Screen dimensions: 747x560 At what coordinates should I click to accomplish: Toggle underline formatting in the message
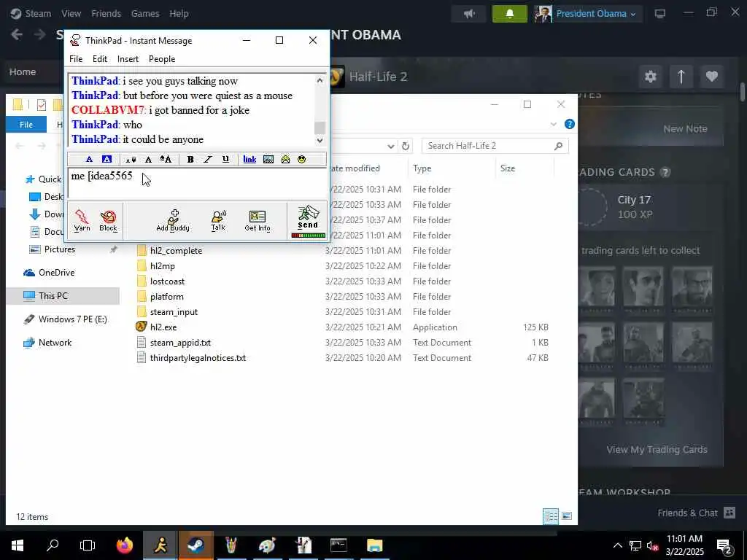pyautogui.click(x=225, y=160)
